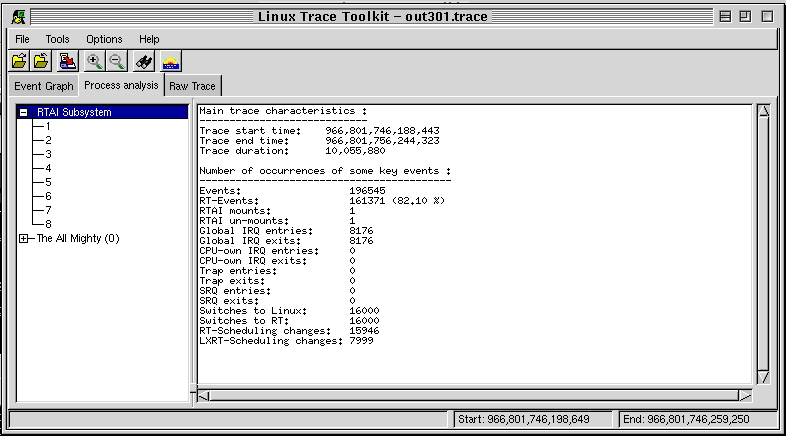
Task: Zoom out with the minus magnifier icon
Action: tap(117, 62)
